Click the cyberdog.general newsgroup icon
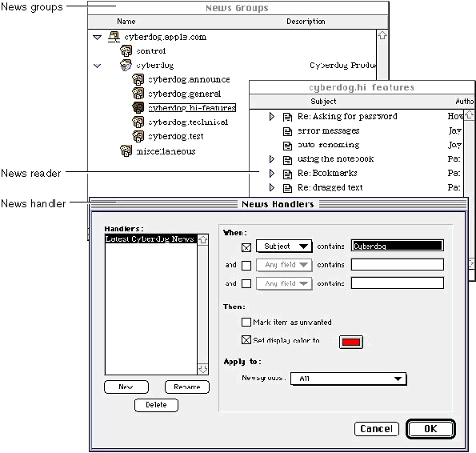This screenshot has height=453, width=476. click(138, 93)
